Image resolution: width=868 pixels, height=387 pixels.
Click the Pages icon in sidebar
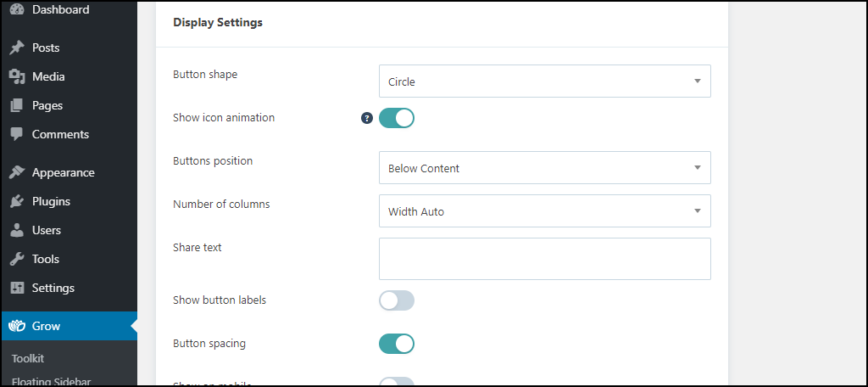[x=17, y=105]
